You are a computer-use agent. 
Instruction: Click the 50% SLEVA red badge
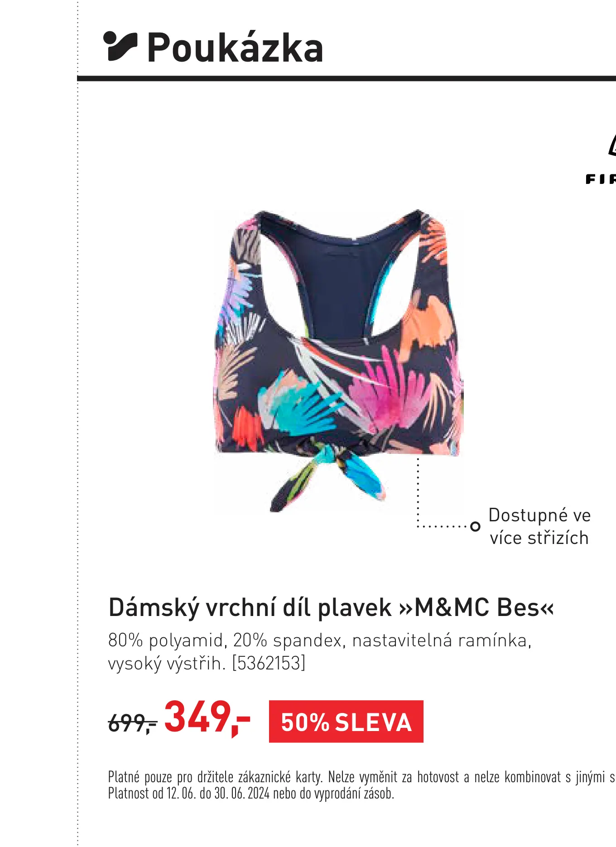[346, 722]
